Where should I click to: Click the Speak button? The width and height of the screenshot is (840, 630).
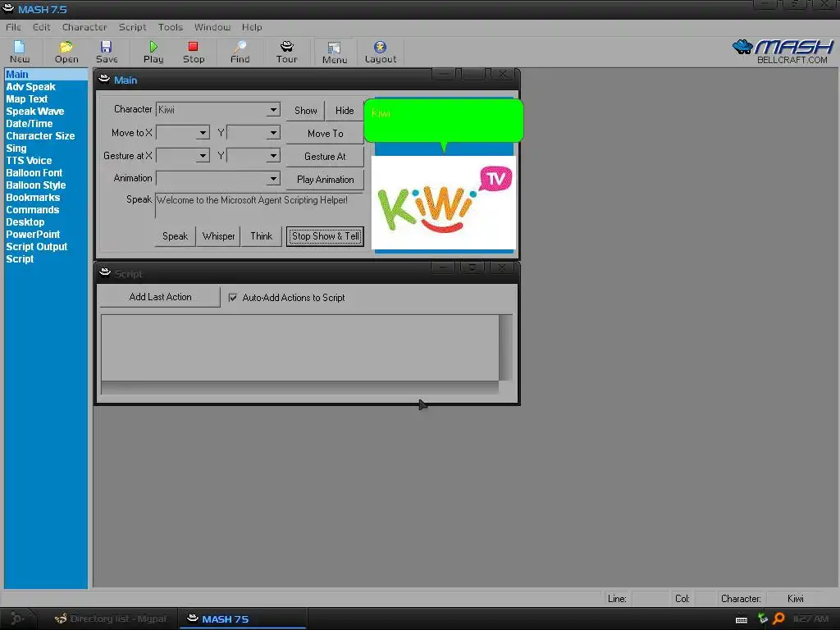(x=176, y=236)
